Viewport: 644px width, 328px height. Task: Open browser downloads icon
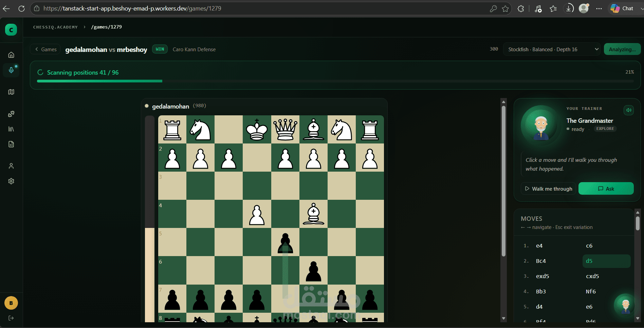[x=569, y=8]
